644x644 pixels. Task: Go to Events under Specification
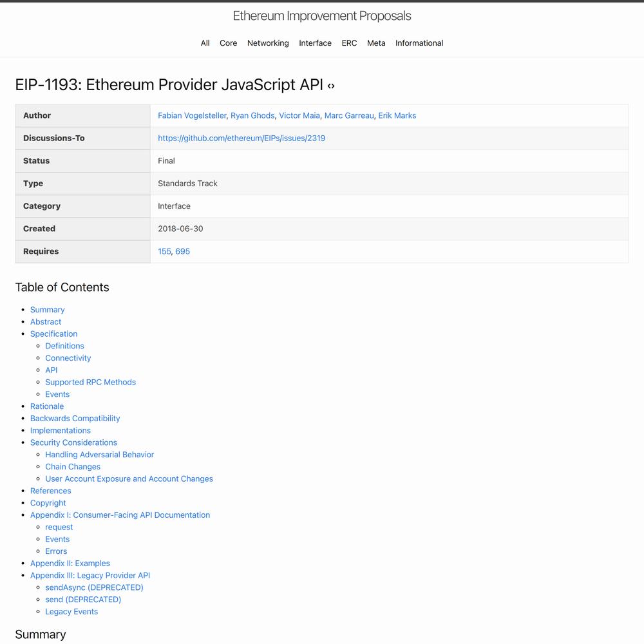57,394
